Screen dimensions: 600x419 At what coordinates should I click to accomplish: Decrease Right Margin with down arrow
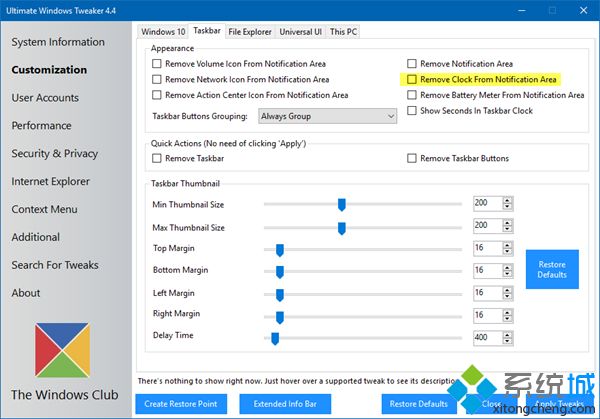click(x=507, y=319)
